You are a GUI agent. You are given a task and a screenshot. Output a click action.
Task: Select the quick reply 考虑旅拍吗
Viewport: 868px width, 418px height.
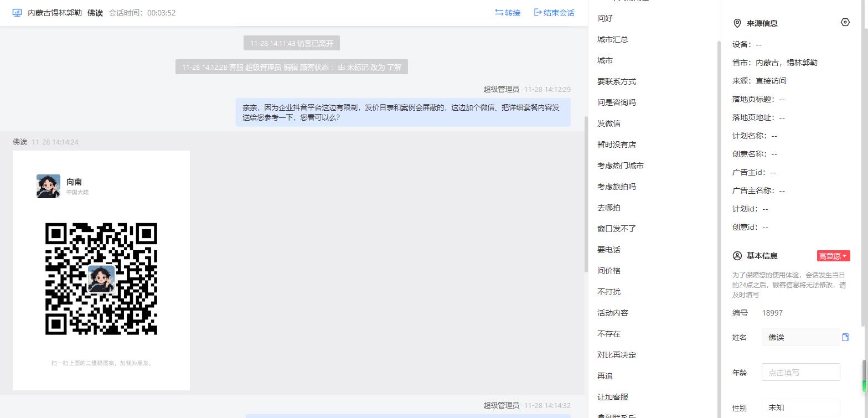(617, 187)
